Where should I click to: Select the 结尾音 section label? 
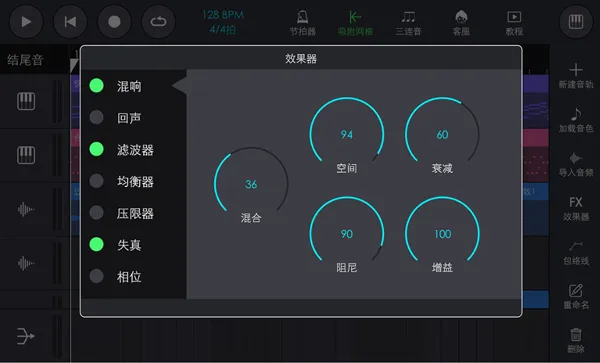[25, 60]
